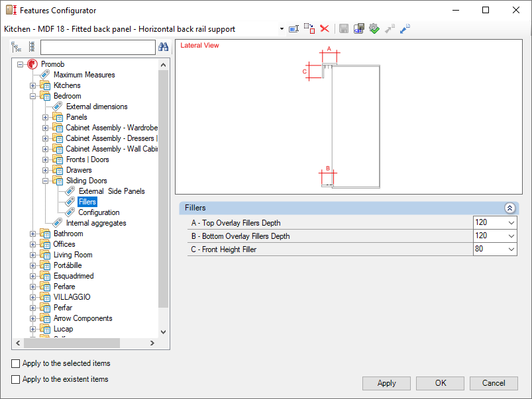Open the configuration name dropdown arrow
Image resolution: width=532 pixels, height=399 pixels.
[x=282, y=29]
